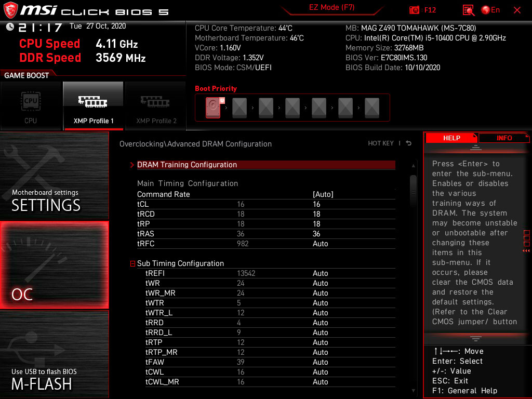This screenshot has height=399, width=532.
Task: Open DRAM Training Configuration sub-menu
Action: (266, 165)
